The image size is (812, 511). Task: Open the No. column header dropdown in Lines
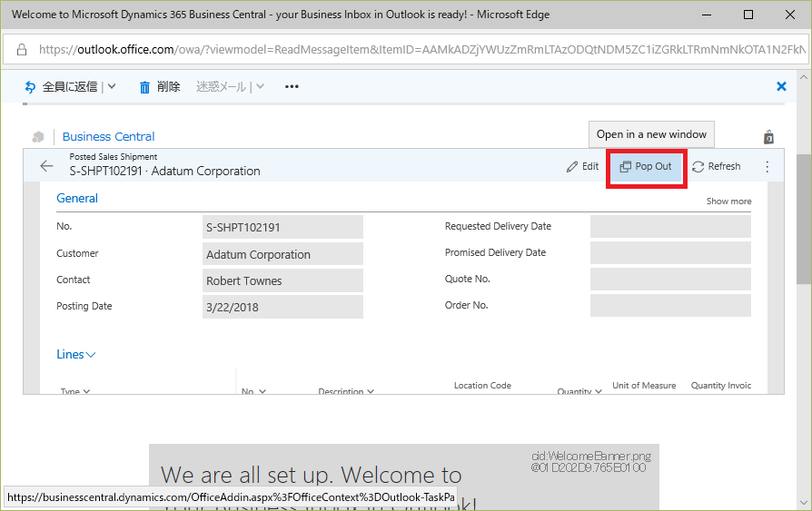262,391
